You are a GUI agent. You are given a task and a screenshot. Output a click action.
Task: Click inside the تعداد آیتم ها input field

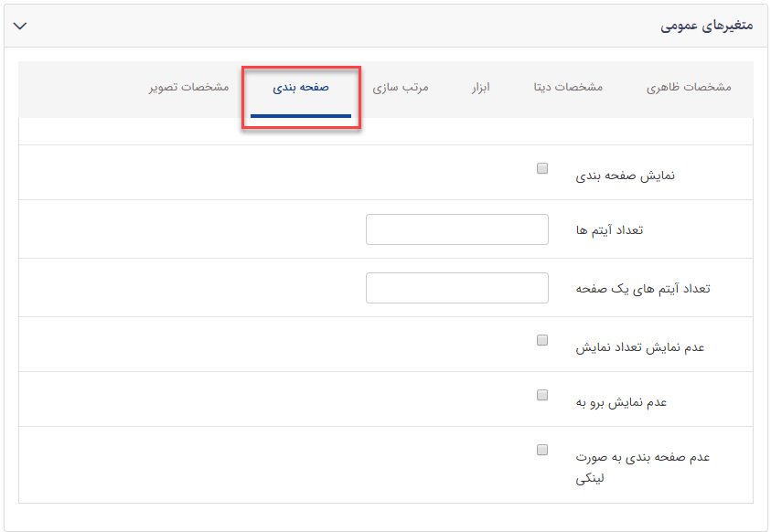[456, 229]
